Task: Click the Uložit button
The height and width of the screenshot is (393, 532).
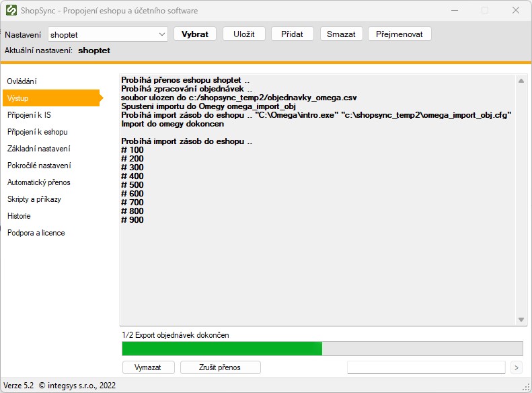Action: (x=243, y=34)
